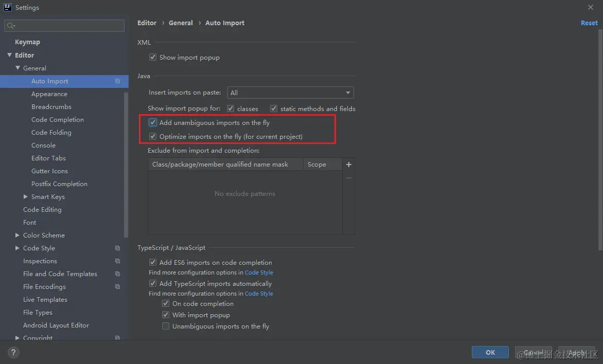Image resolution: width=603 pixels, height=364 pixels.
Task: Click the OK button
Action: tap(490, 353)
